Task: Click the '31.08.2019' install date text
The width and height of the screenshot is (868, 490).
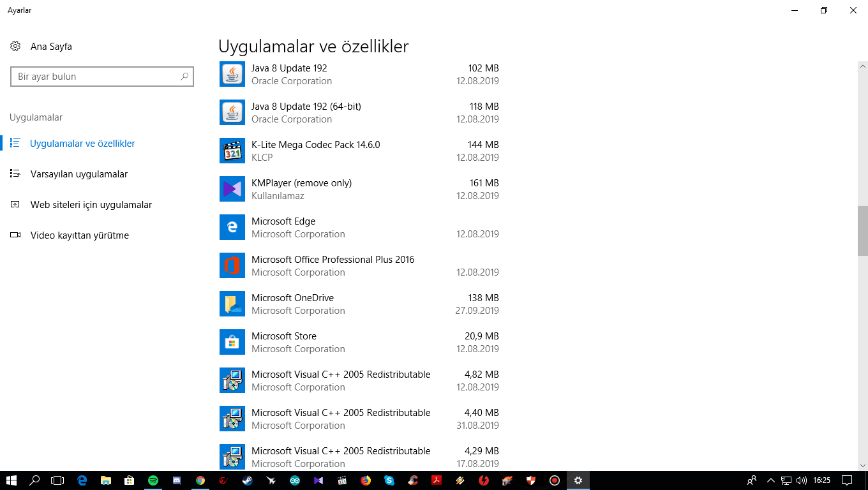Action: [477, 426]
